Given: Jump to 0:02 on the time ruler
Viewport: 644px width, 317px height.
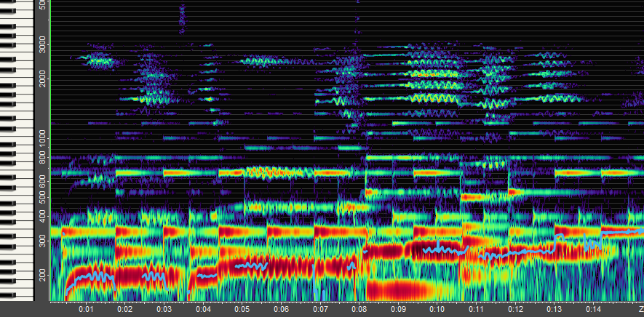Looking at the screenshot, I should (x=124, y=309).
